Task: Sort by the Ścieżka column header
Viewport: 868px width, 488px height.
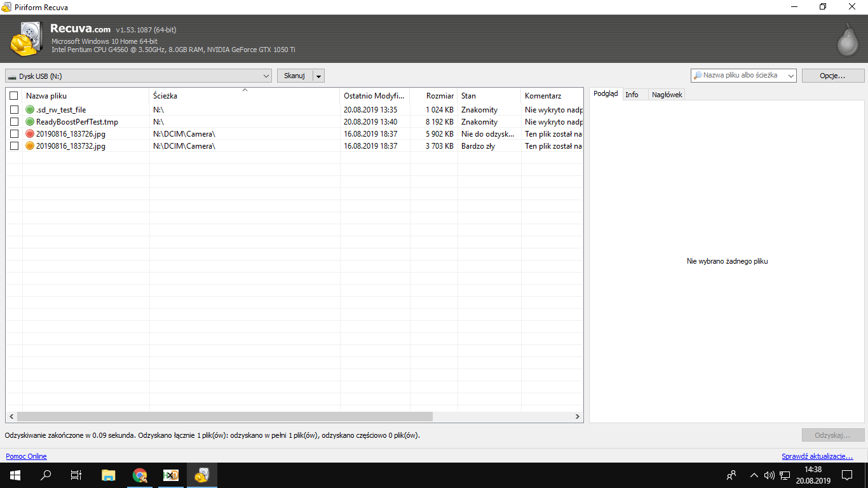Action: (245, 96)
